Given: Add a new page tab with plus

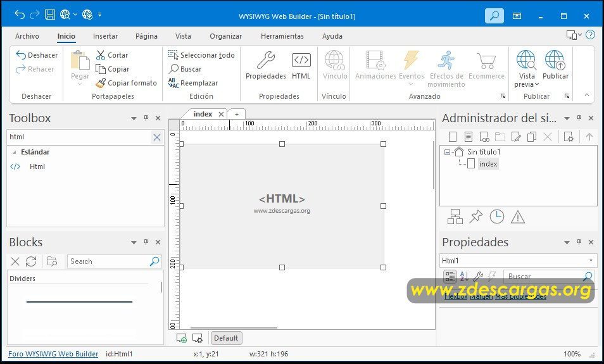Looking at the screenshot, I should 237,114.
